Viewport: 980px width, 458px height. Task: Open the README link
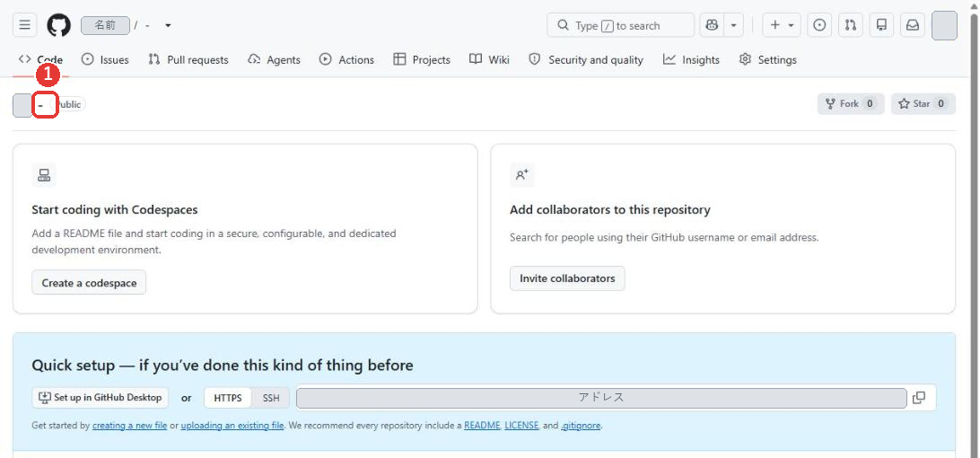[482, 426]
